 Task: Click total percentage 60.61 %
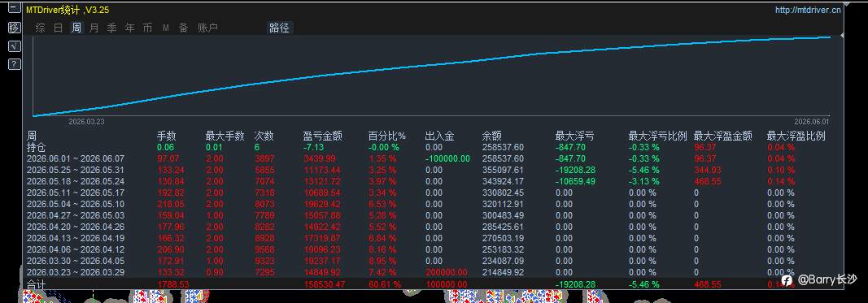382,284
